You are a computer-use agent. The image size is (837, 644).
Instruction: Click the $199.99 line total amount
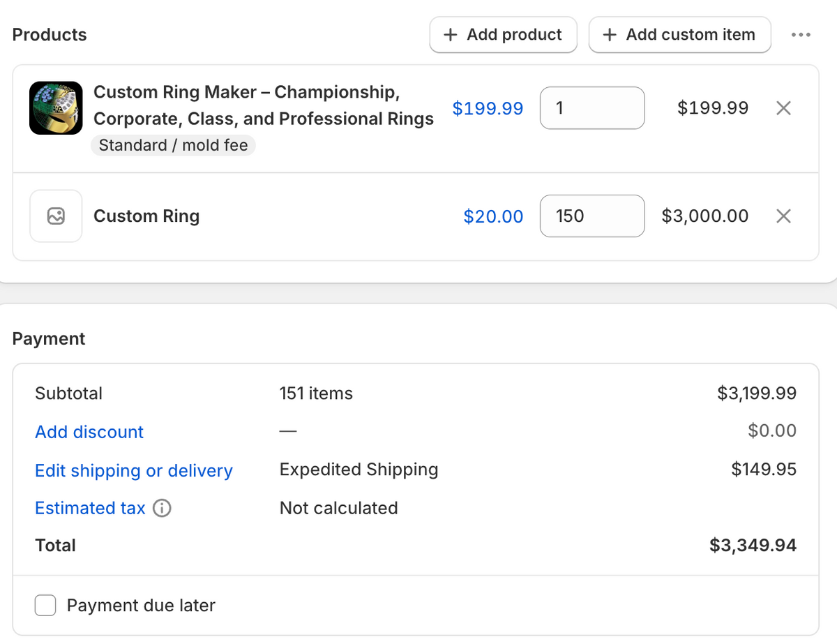click(713, 108)
